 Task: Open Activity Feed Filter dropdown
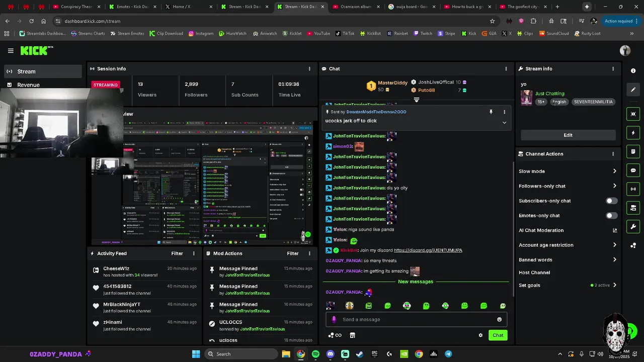pos(177,253)
